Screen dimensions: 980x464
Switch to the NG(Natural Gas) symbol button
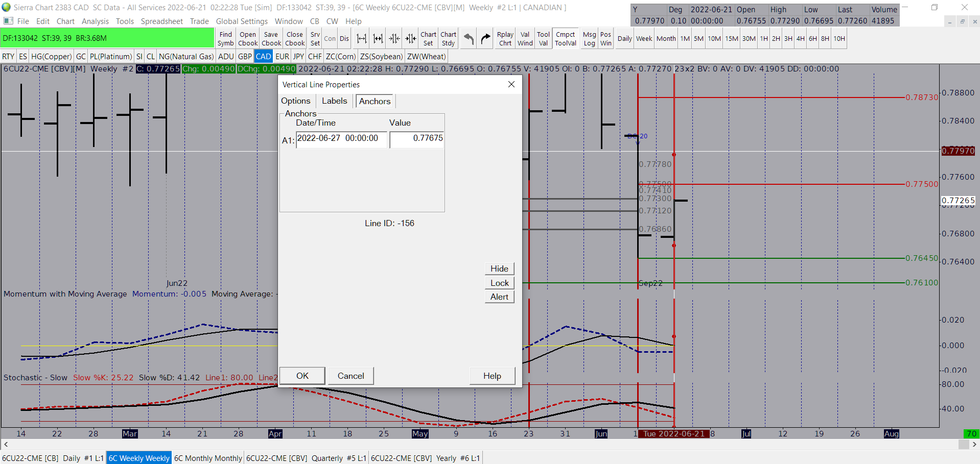pos(186,57)
